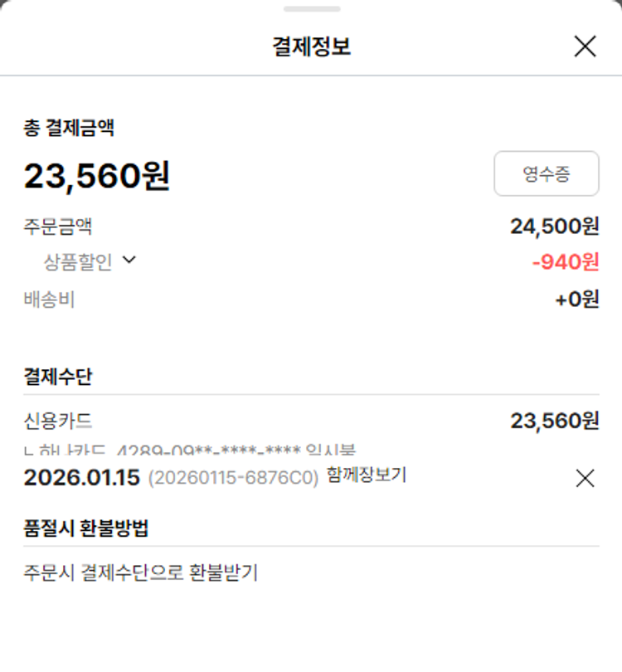Screen dimensions: 622x672
Task: Click the 결제수단 section heading
Action: [58, 376]
